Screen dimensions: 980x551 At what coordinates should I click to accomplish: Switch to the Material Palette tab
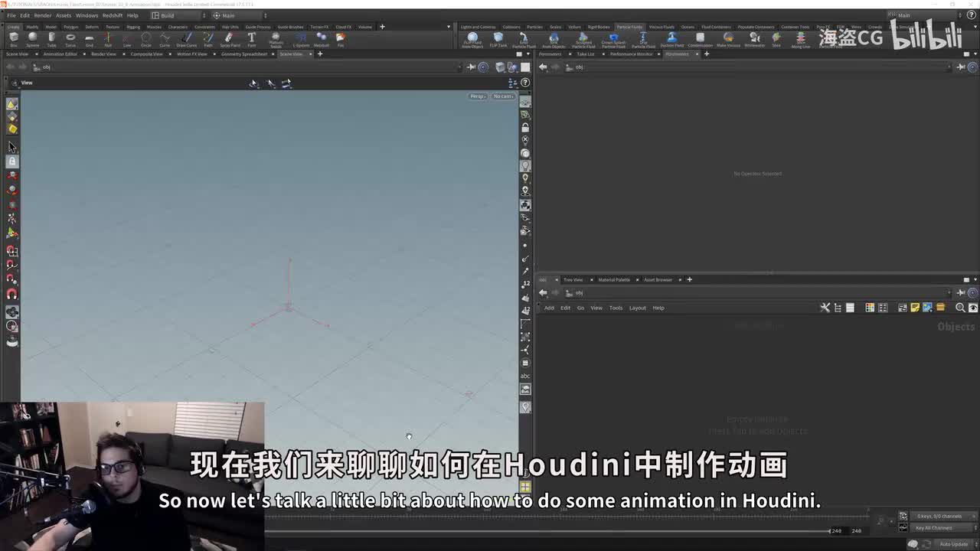point(614,279)
